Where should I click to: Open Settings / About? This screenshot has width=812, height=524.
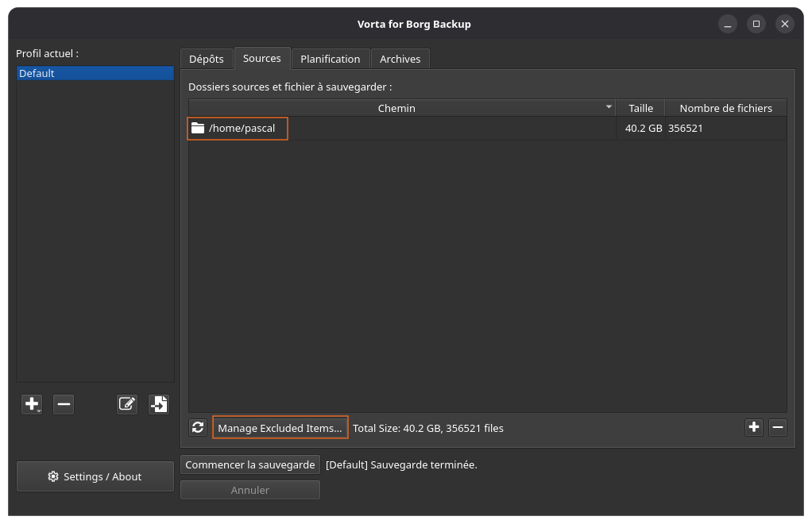click(95, 476)
